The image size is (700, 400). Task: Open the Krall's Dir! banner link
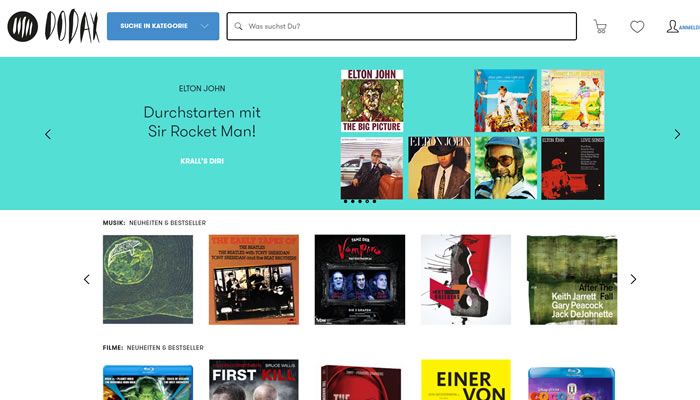[202, 161]
